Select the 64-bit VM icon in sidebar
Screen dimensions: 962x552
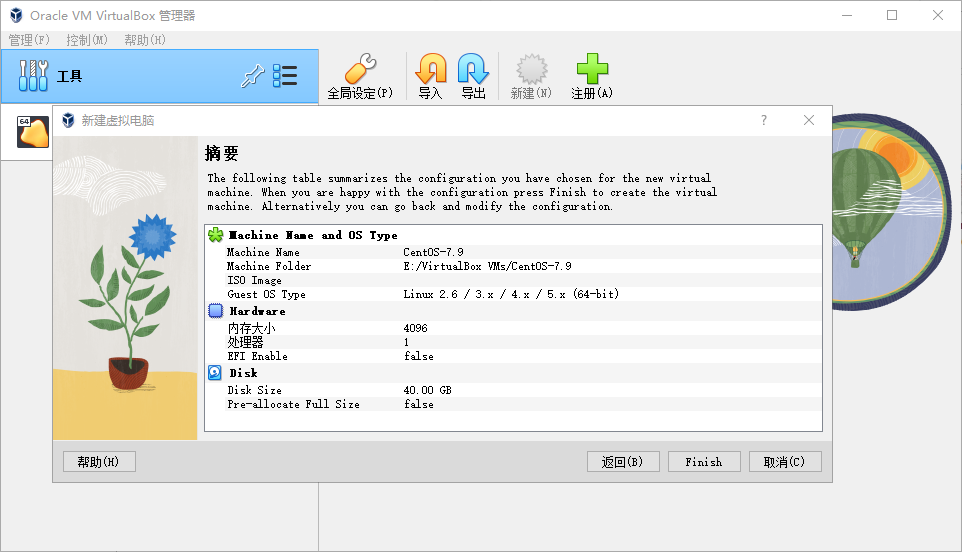[x=33, y=132]
